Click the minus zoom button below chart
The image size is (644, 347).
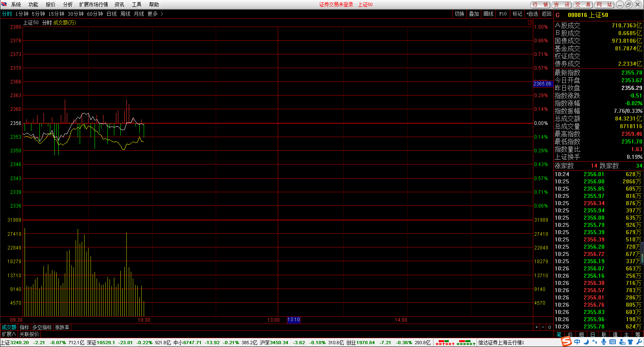(x=543, y=327)
